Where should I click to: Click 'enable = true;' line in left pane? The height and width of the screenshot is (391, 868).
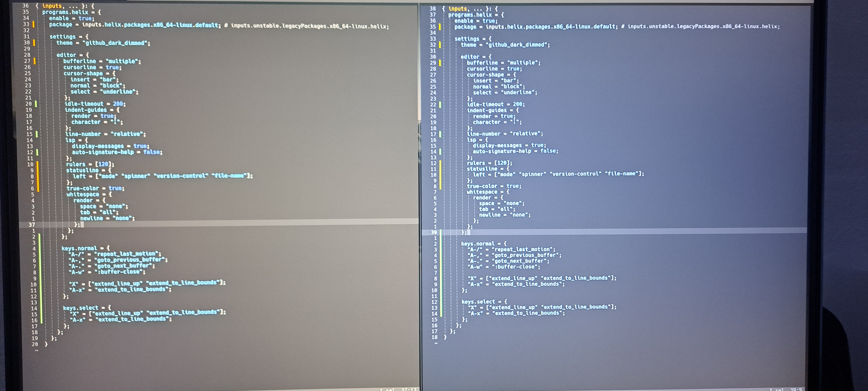[x=72, y=19]
